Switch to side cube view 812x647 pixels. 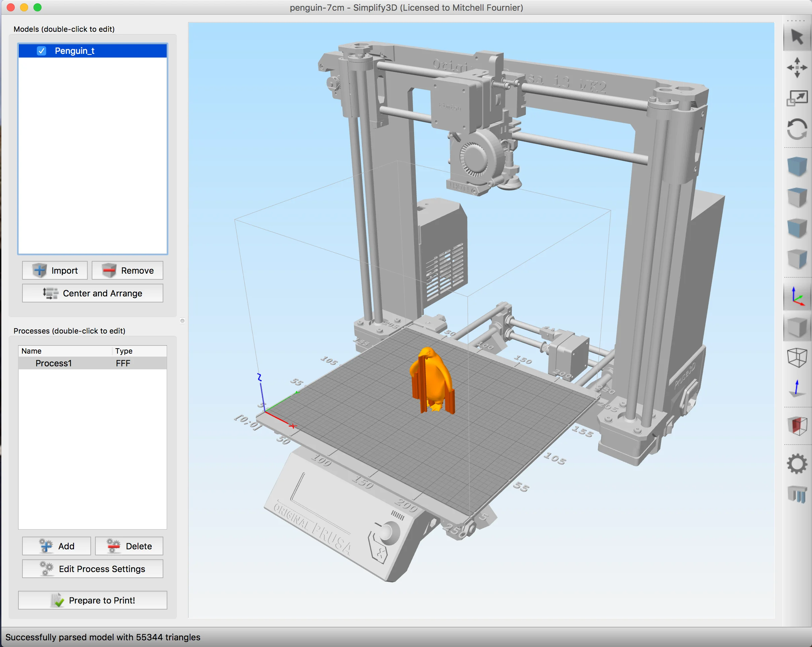point(797,259)
